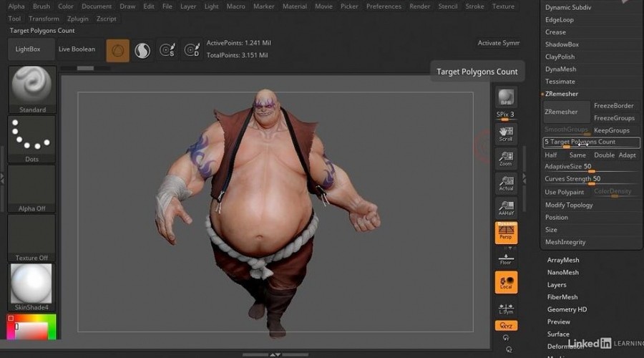Open the Alpha Off selector
The width and height of the screenshot is (644, 358).
(x=31, y=188)
